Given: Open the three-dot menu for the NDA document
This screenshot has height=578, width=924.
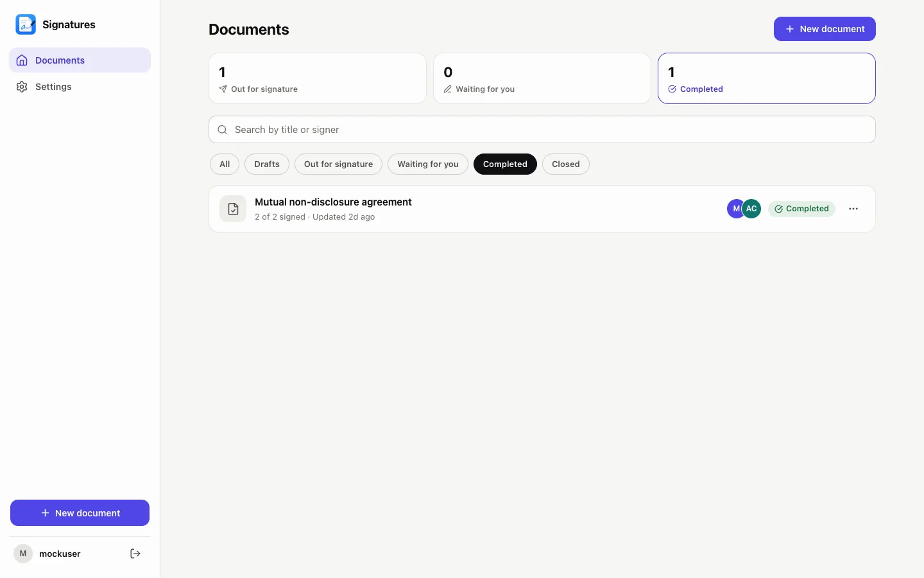Looking at the screenshot, I should [x=853, y=209].
